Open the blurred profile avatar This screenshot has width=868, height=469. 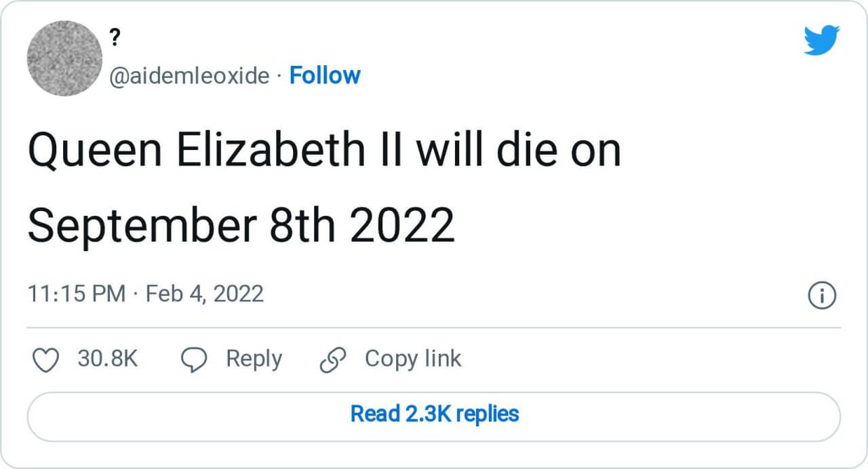coord(64,58)
